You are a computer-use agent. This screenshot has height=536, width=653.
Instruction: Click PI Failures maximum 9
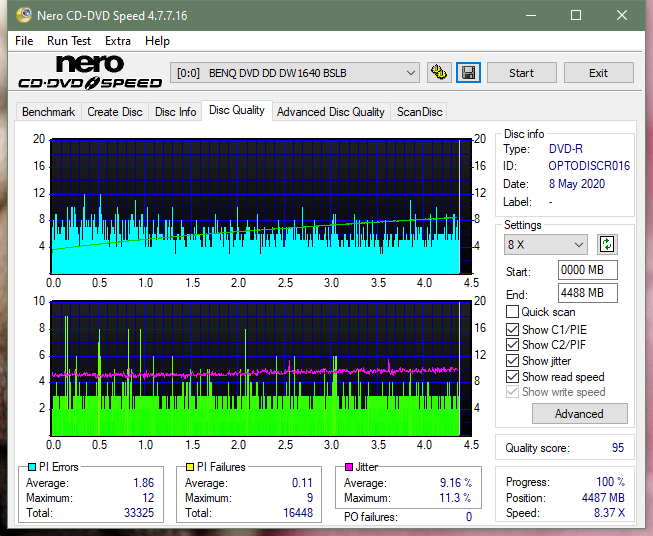tap(310, 498)
